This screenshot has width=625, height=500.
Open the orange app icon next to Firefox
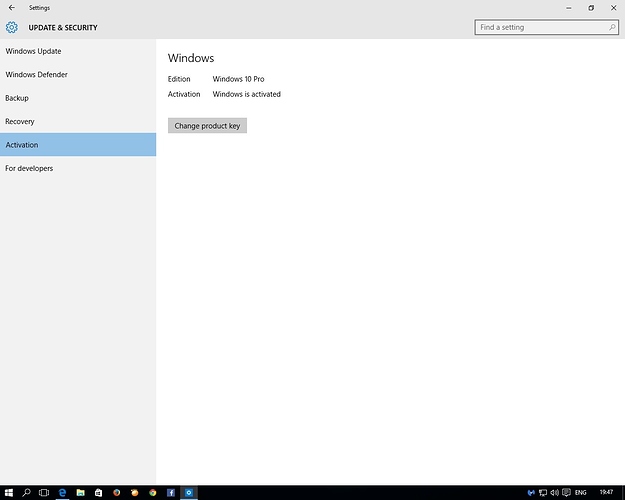pos(135,493)
